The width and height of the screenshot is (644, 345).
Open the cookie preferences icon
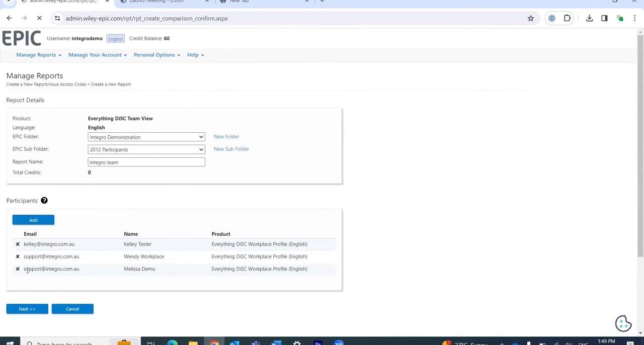coord(623,323)
